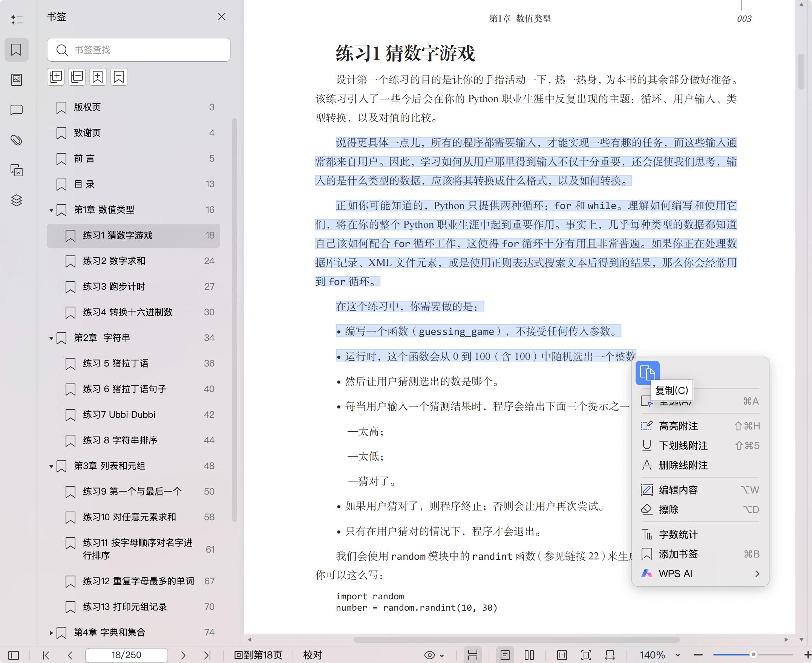Open the layers panel icon
Image resolution: width=812 pixels, height=663 pixels.
click(x=17, y=200)
